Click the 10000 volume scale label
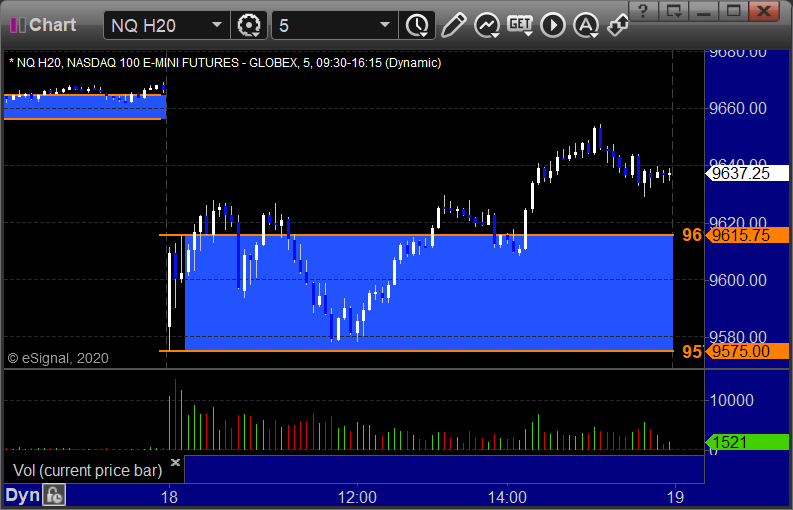The height and width of the screenshot is (510, 793). tap(732, 400)
